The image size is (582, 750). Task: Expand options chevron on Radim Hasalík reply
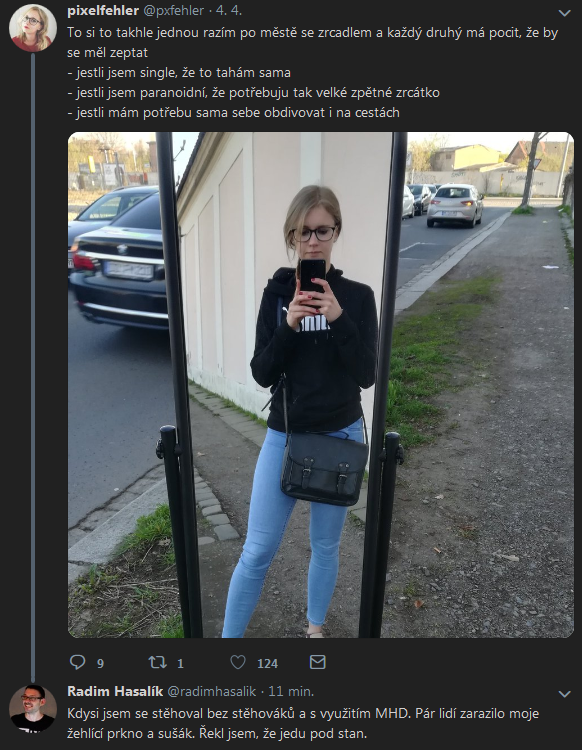[565, 694]
